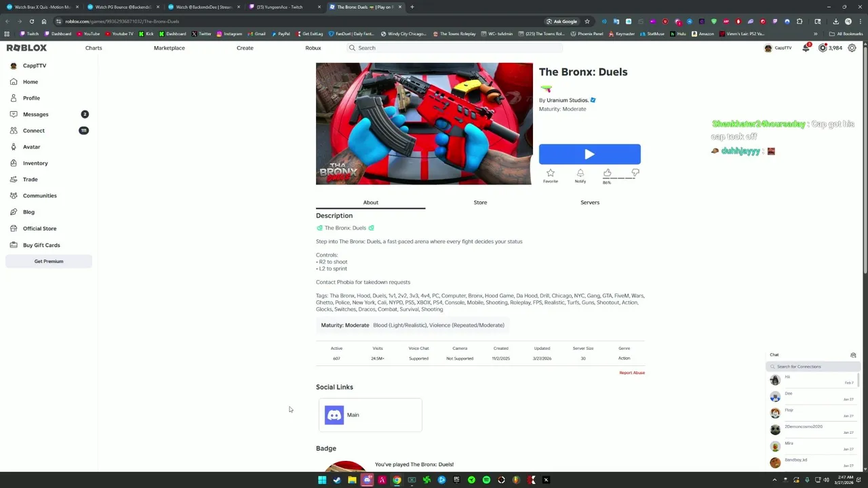Viewport: 868px width, 488px height.
Task: Click the Roblox logo in the header
Action: [26, 48]
